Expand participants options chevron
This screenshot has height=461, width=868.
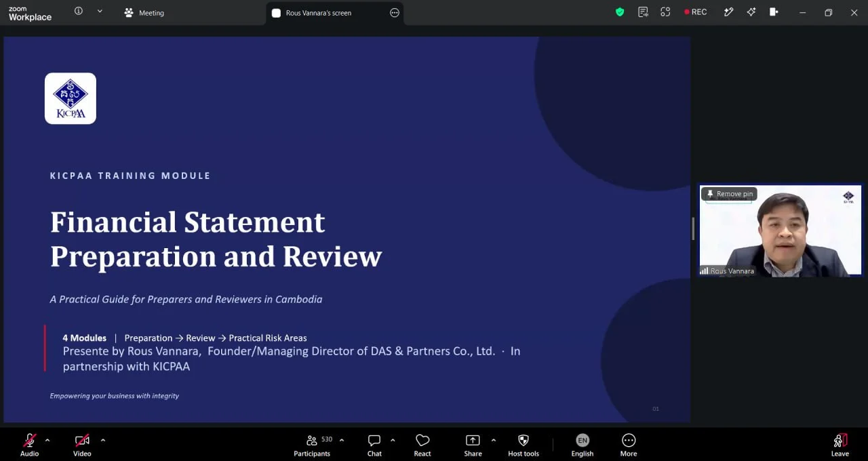coord(342,440)
